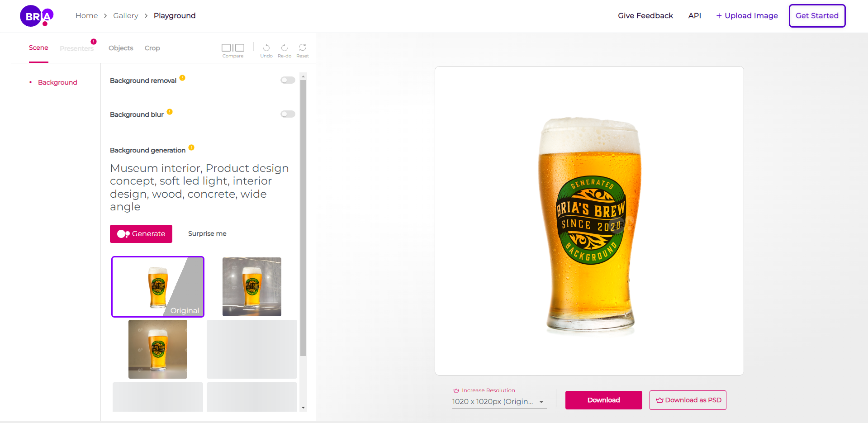Open the Compare view icon

233,48
